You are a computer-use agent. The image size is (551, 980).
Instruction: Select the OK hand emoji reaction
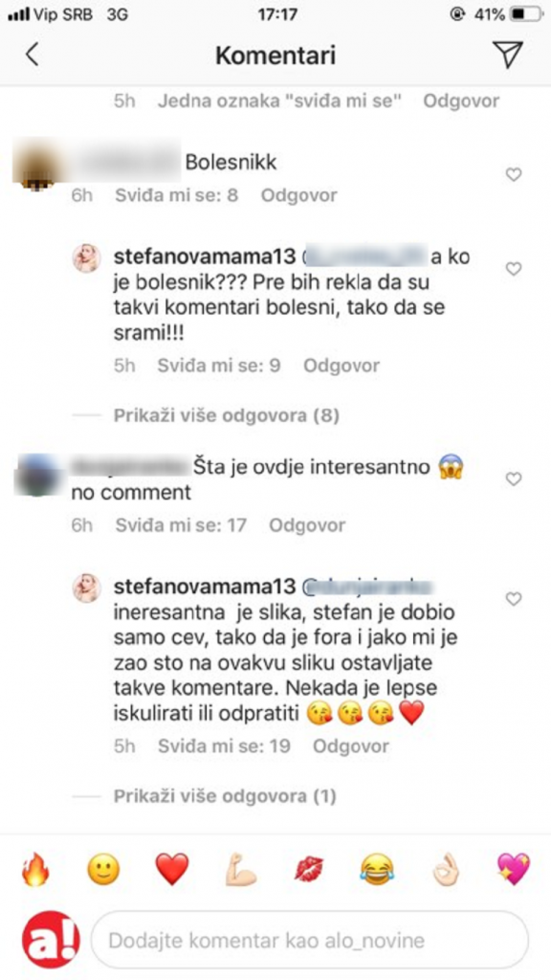click(447, 871)
